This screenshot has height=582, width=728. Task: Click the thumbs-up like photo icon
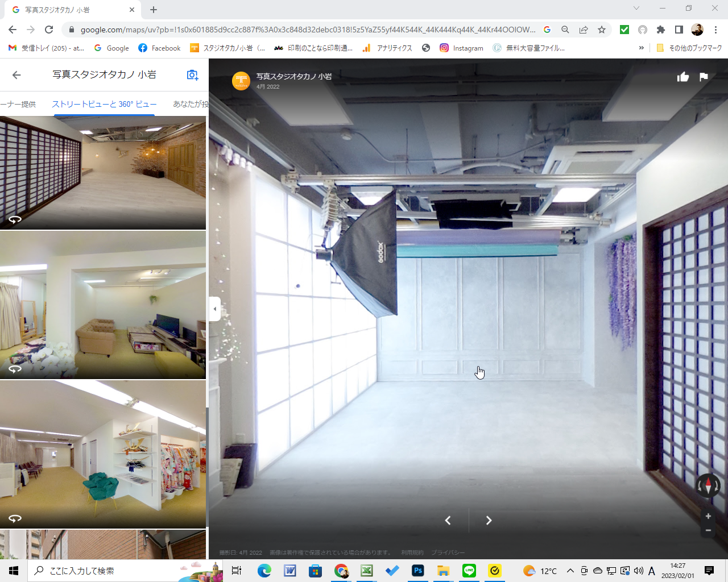click(x=683, y=77)
